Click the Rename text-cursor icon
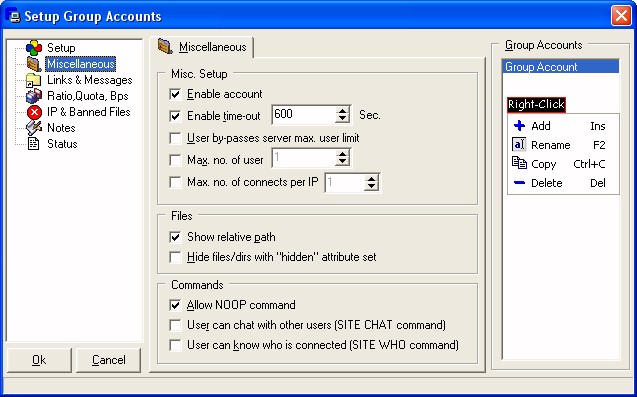The height and width of the screenshot is (397, 637). 519,145
